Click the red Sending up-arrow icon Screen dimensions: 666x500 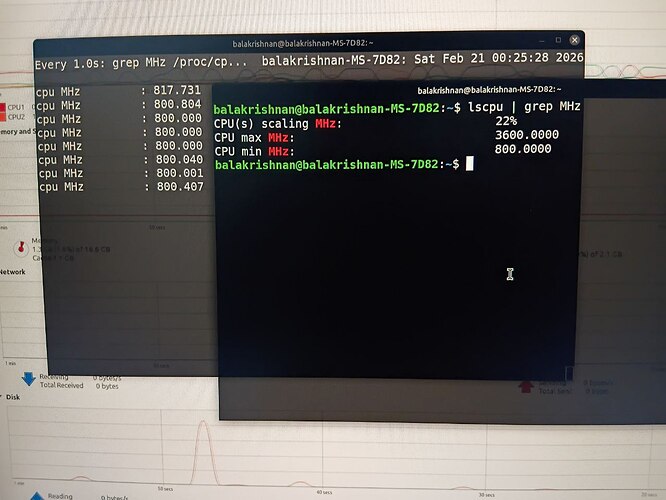(525, 386)
